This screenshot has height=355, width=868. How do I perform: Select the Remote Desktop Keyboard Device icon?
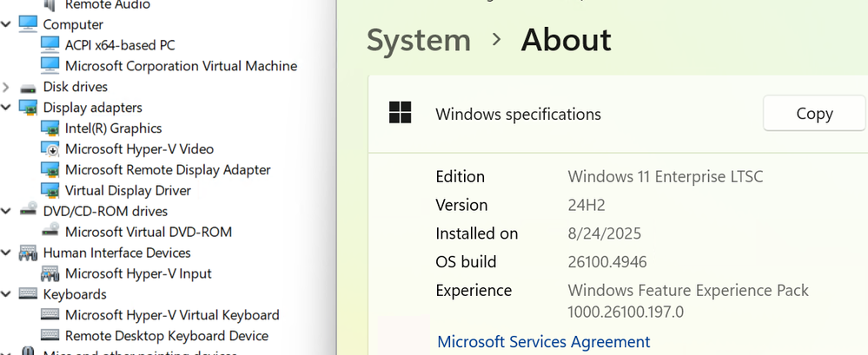[x=50, y=336]
